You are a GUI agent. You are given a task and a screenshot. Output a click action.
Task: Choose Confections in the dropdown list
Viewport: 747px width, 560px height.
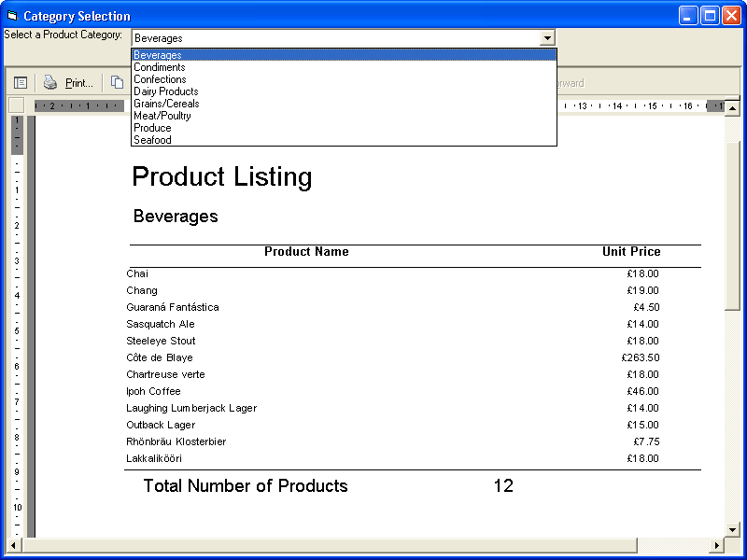[344, 79]
